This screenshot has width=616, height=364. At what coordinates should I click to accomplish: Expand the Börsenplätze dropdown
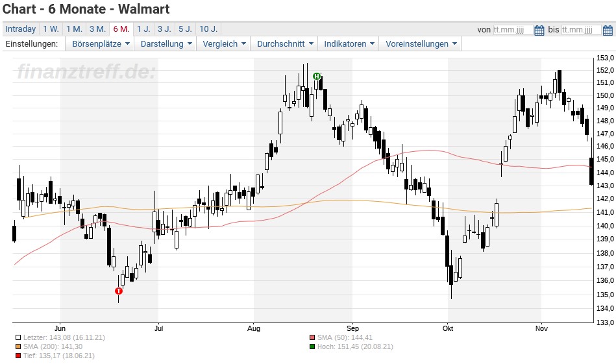tap(101, 43)
